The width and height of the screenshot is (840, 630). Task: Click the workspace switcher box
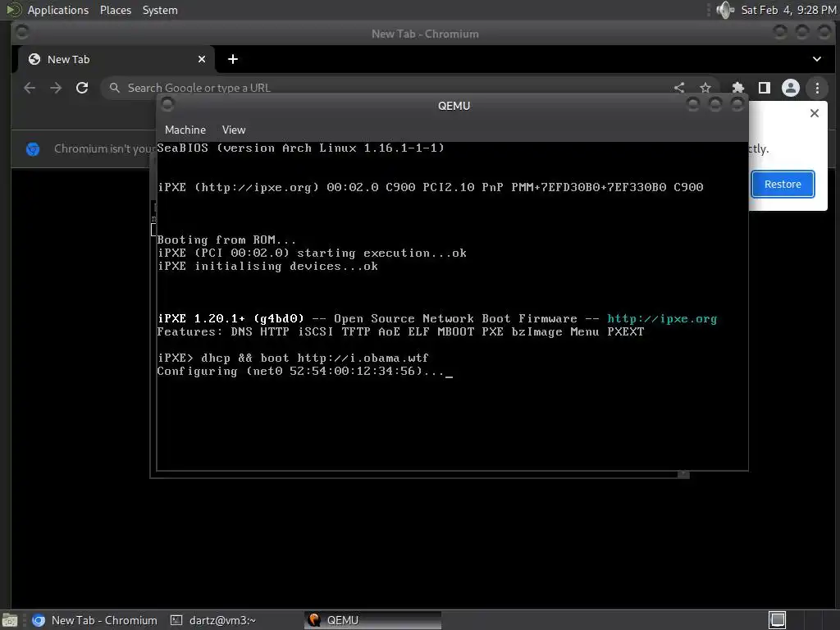(x=778, y=620)
